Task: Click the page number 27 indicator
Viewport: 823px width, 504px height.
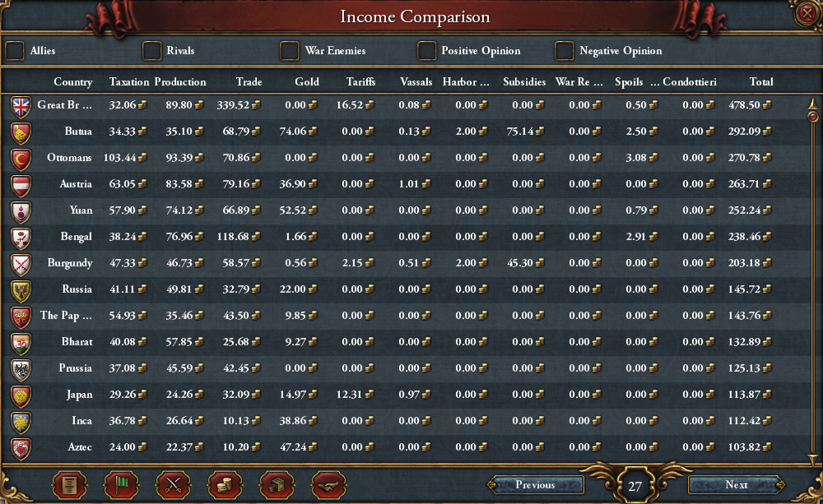Action: pyautogui.click(x=635, y=486)
